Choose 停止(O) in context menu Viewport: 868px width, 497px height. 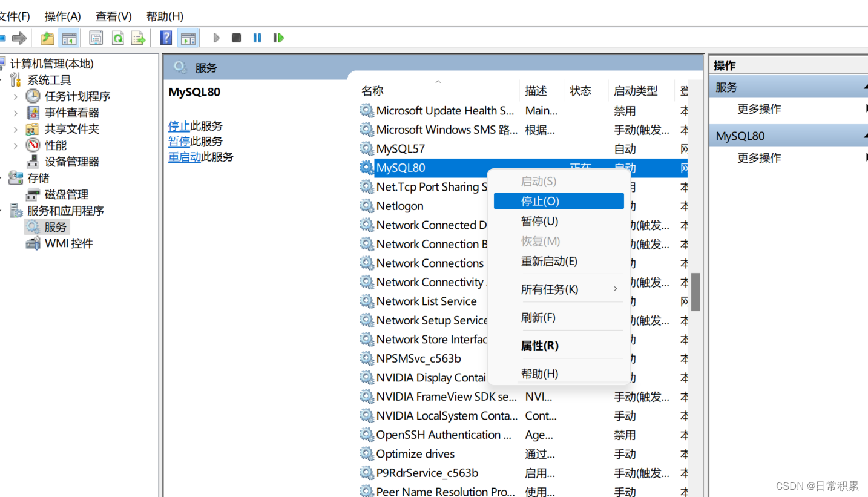[x=559, y=201]
